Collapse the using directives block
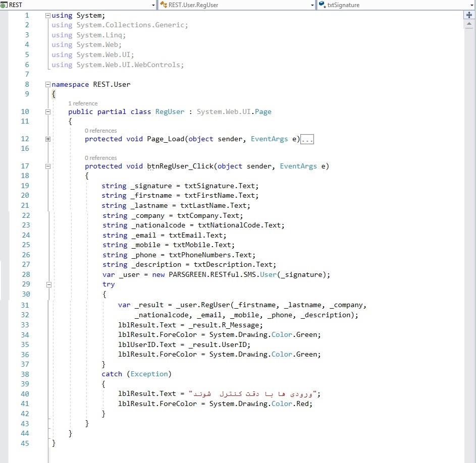 click(x=48, y=15)
